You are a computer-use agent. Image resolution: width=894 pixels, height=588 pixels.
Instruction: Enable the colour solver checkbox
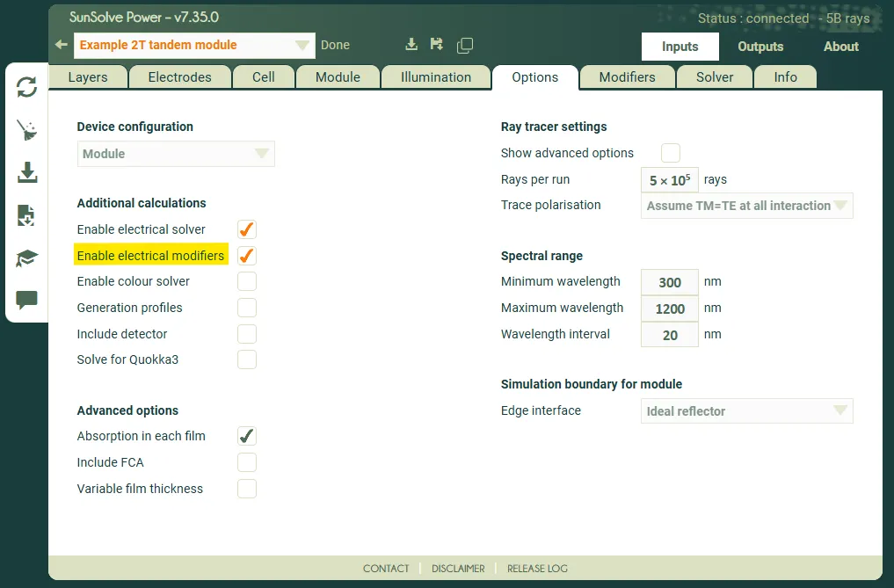coord(246,281)
